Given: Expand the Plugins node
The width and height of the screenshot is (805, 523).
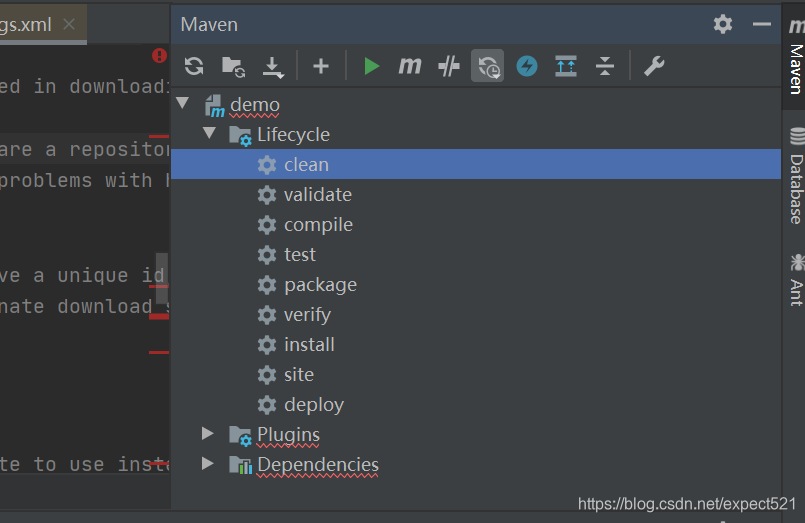Looking at the screenshot, I should (x=207, y=433).
